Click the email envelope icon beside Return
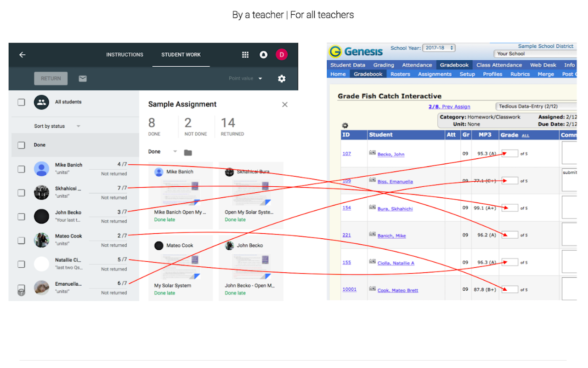 83,79
